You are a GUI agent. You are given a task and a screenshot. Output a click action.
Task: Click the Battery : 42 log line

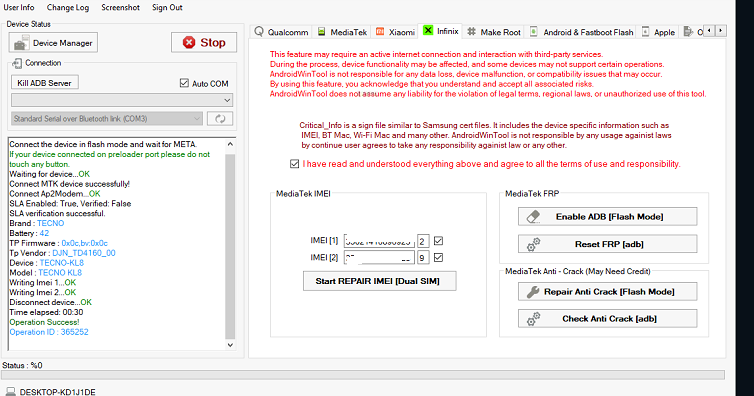[x=29, y=233]
